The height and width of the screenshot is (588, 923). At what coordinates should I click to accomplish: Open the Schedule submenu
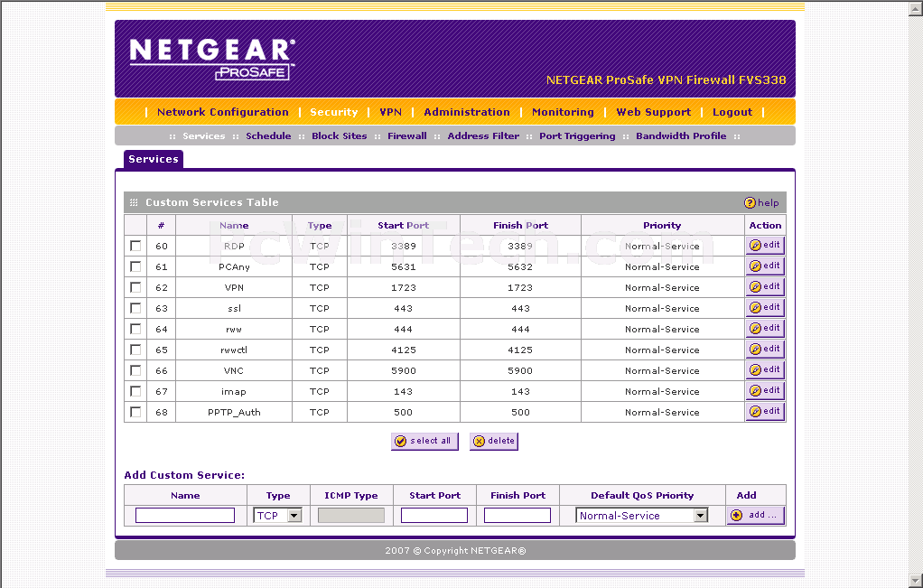pos(268,136)
